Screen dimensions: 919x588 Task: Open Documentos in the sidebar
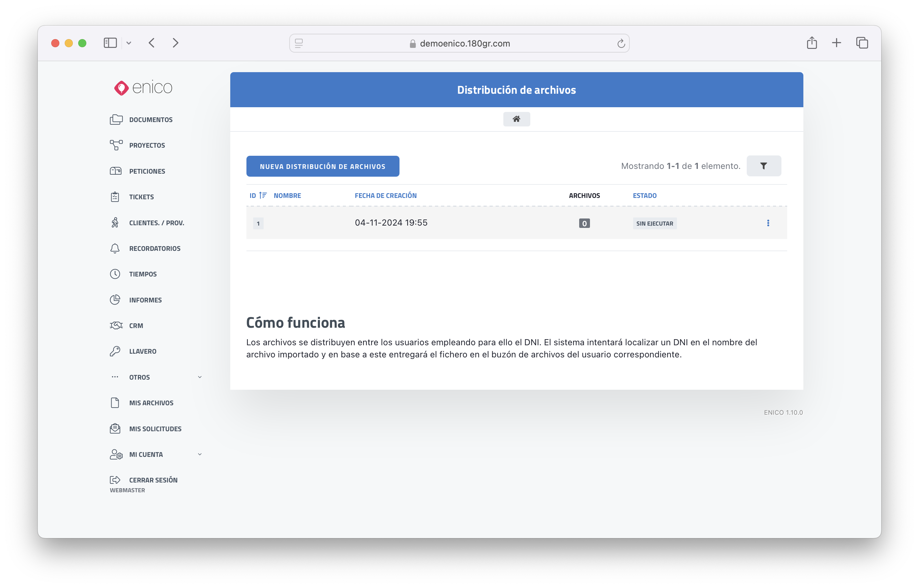coord(150,119)
